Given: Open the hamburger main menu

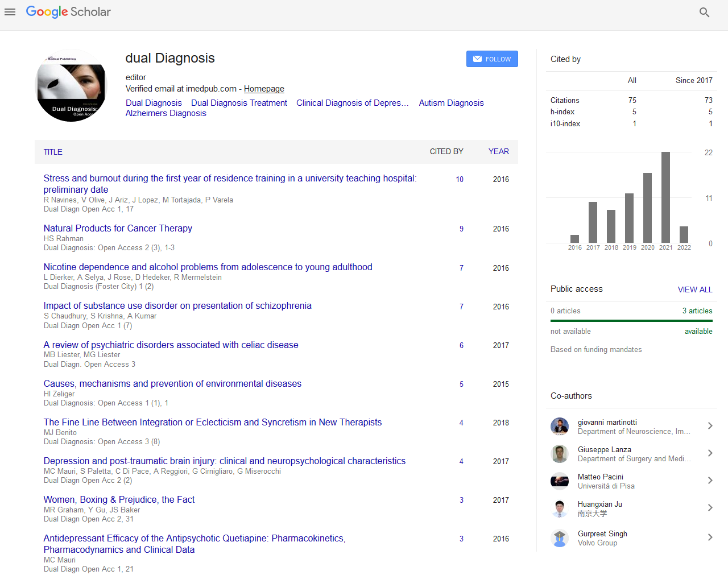Looking at the screenshot, I should click(x=10, y=12).
